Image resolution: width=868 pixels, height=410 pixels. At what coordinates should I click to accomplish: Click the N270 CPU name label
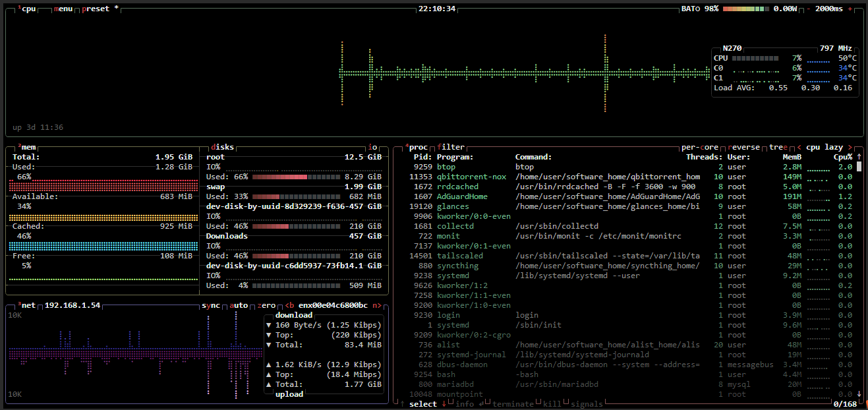(x=732, y=48)
